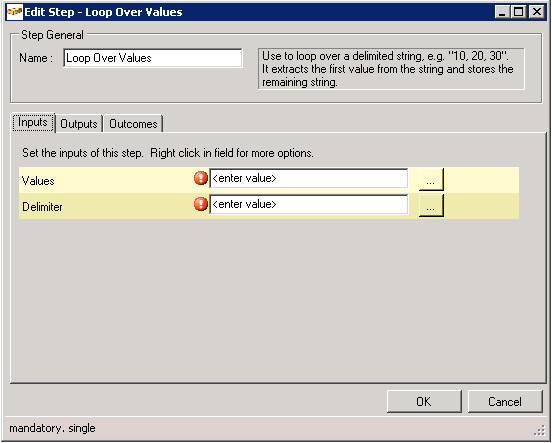
Task: Click the OK button
Action: click(x=424, y=401)
